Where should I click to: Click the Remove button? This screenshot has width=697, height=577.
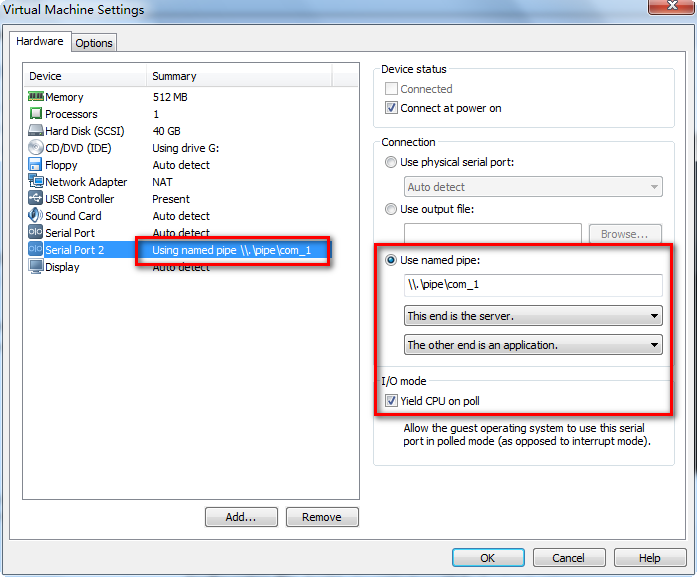322,517
